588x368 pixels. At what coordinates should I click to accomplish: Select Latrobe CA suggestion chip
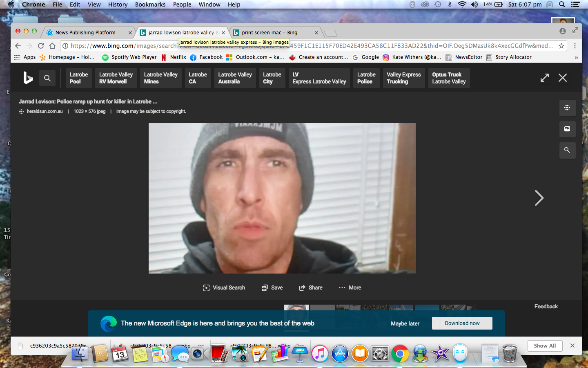coord(198,78)
